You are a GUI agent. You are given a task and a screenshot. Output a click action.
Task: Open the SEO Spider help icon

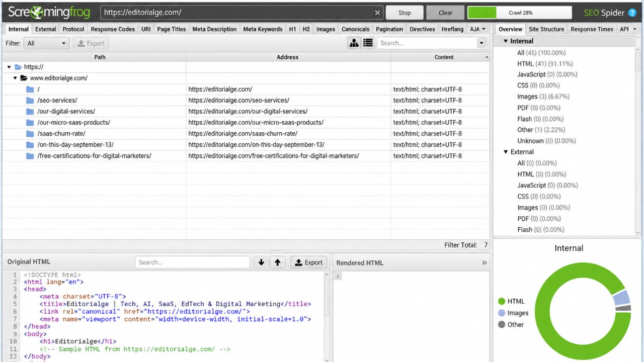(632, 13)
